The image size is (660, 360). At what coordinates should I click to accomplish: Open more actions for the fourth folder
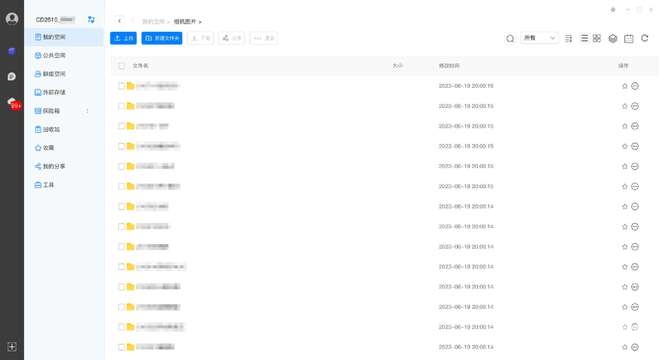pyautogui.click(x=635, y=146)
